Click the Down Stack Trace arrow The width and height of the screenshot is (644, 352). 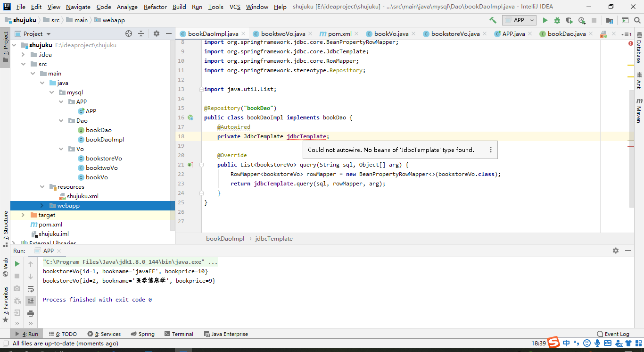point(31,276)
